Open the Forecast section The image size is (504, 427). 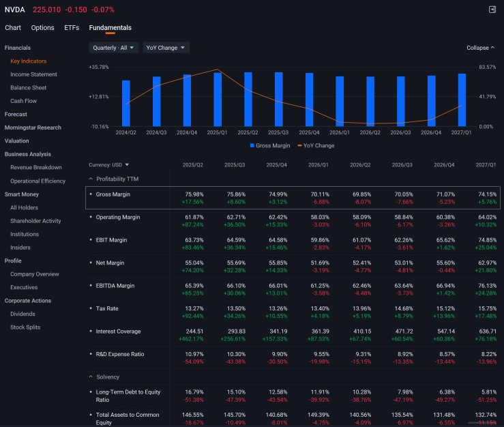click(x=16, y=114)
